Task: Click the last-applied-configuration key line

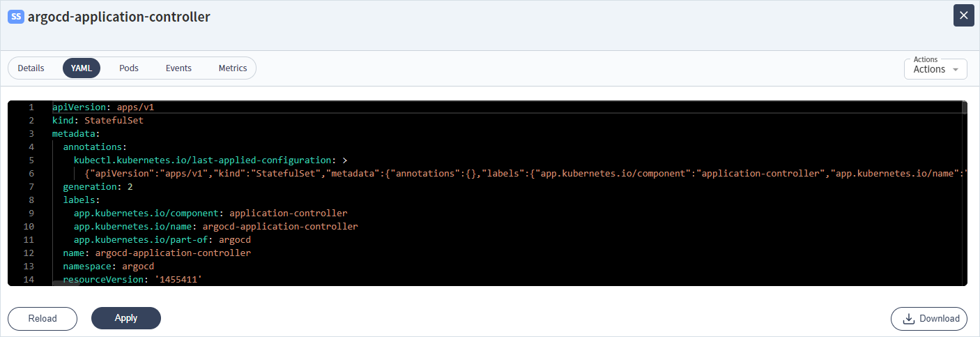Action: pos(210,160)
